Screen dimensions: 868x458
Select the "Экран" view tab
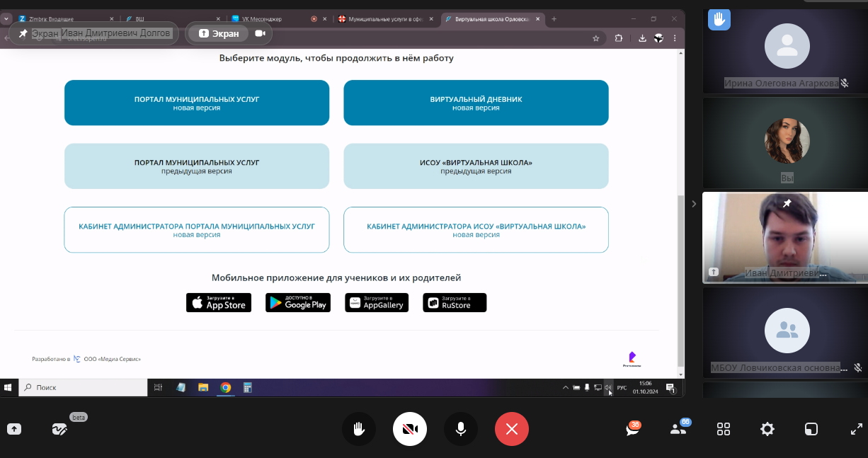pyautogui.click(x=219, y=33)
